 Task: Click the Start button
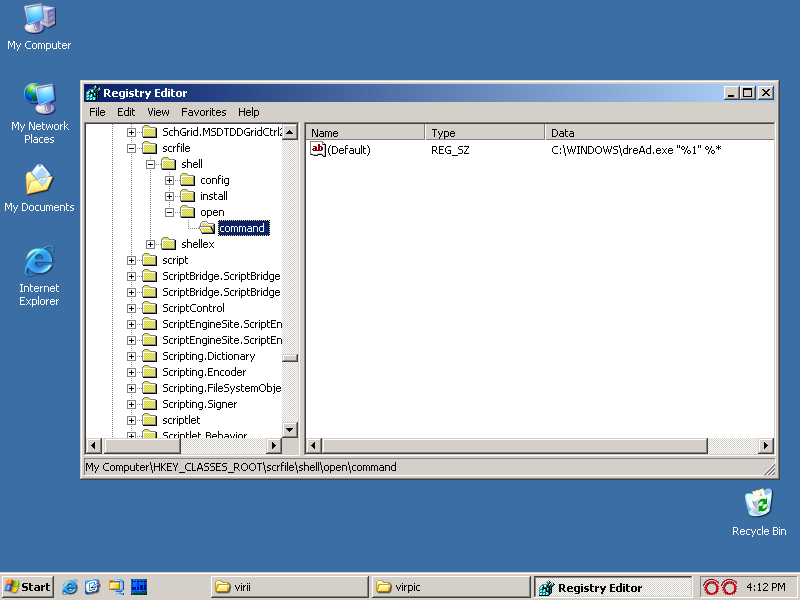(28, 587)
